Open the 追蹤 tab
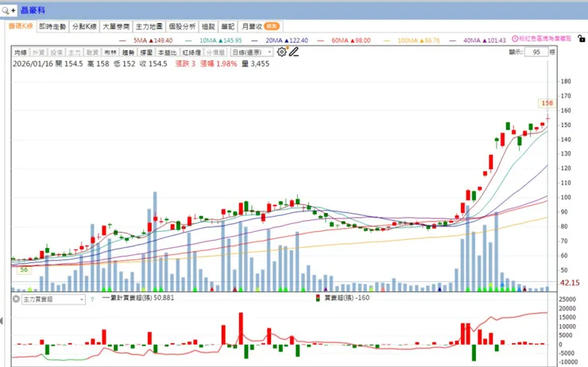This screenshot has height=367, width=588. pos(208,27)
